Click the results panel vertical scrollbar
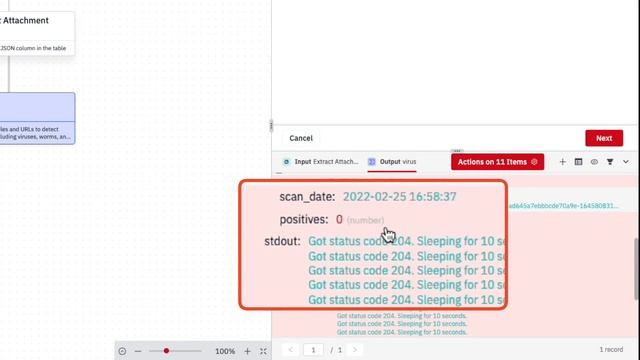This screenshot has width=640, height=360. [636, 269]
